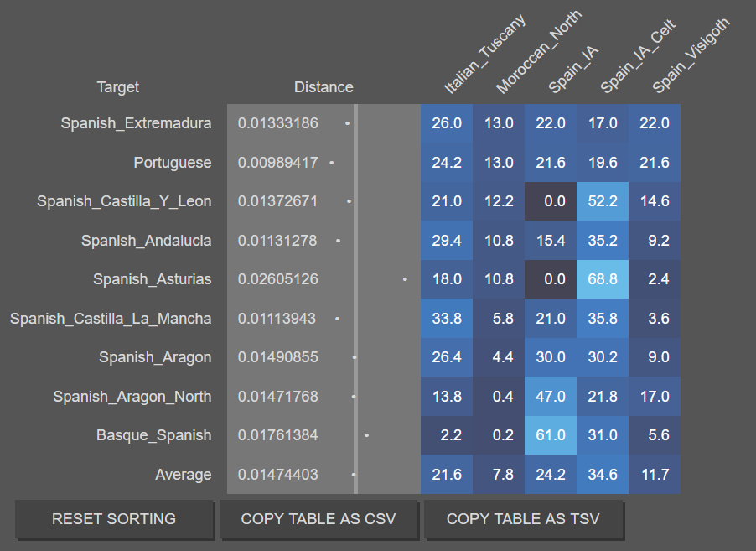Click the 15.4 cell in Spanish_Andalucia row
The width and height of the screenshot is (756, 551).
[x=551, y=241]
